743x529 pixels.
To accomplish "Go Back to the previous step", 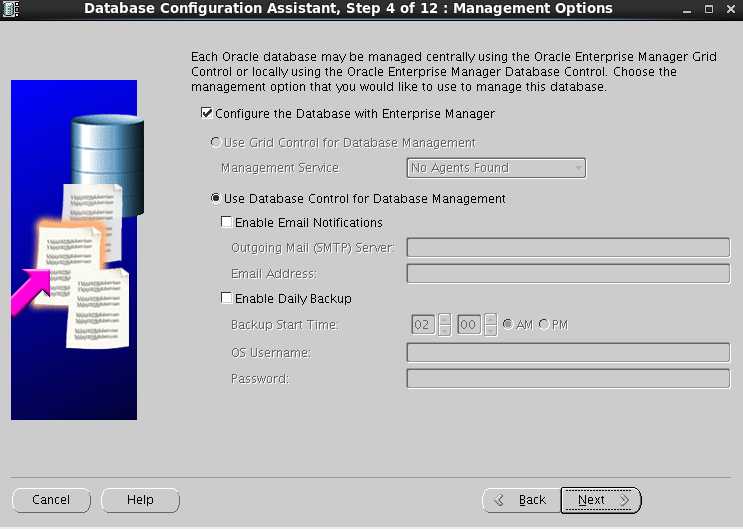I will coord(521,500).
